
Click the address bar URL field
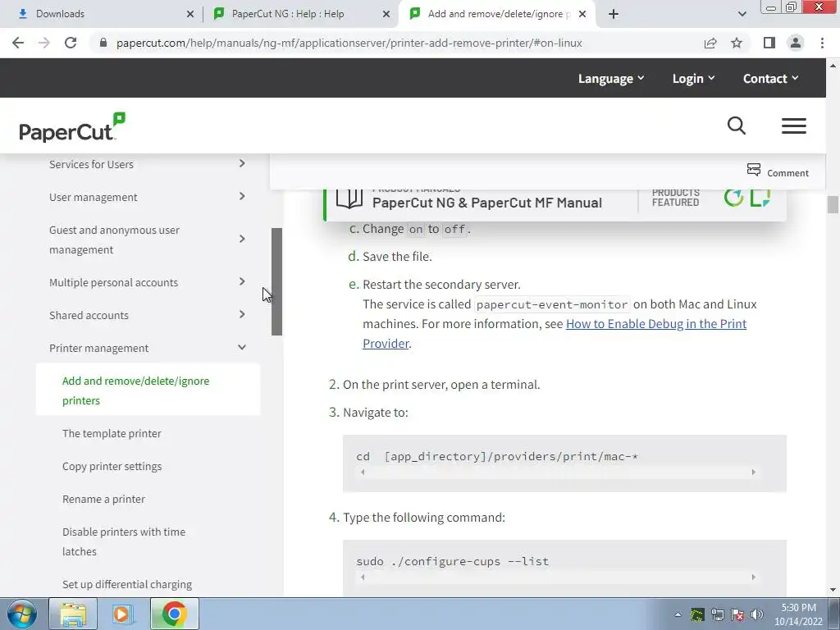click(x=349, y=43)
